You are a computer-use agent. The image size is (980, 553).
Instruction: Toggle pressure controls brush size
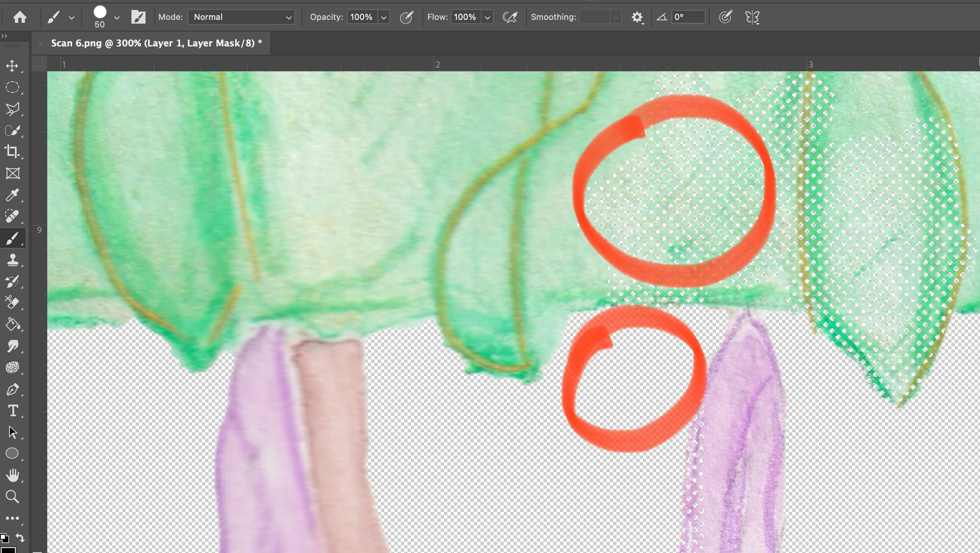(x=725, y=17)
